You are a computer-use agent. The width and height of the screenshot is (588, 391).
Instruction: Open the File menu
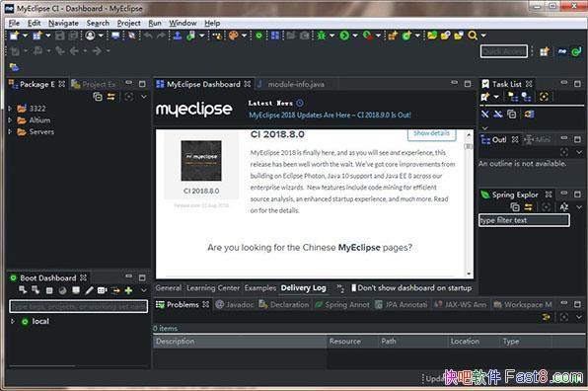[14, 23]
